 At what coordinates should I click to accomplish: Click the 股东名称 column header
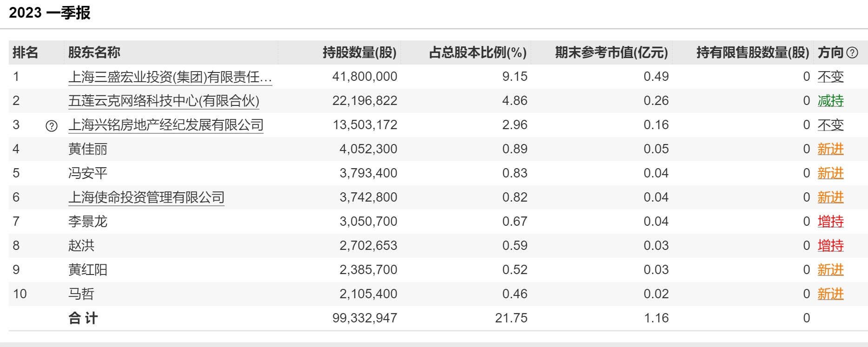coord(94,52)
